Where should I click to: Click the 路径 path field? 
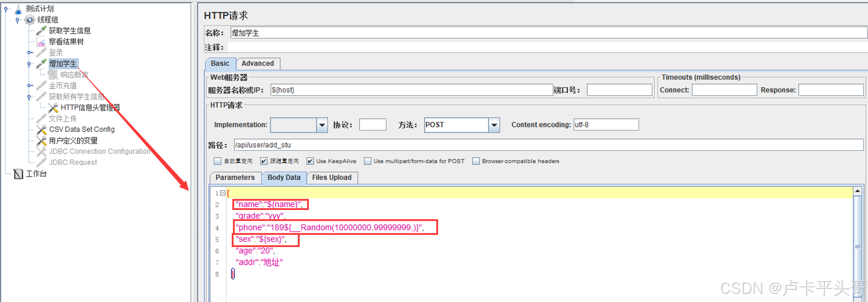pos(549,145)
